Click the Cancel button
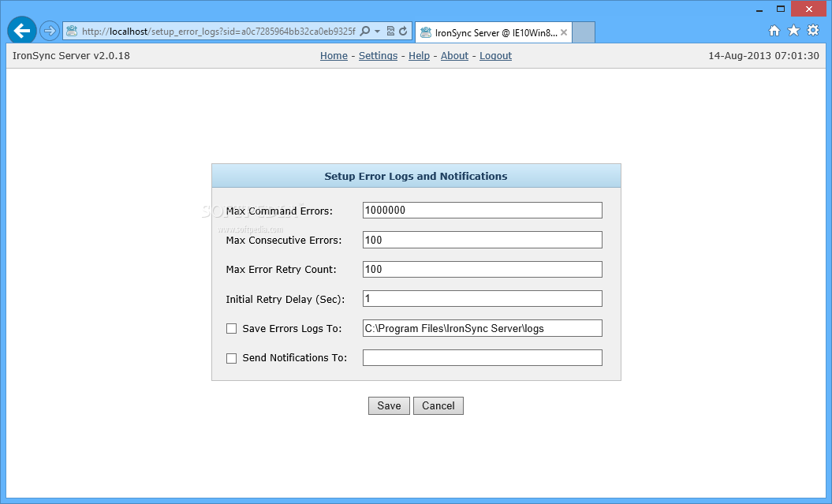 pyautogui.click(x=438, y=406)
